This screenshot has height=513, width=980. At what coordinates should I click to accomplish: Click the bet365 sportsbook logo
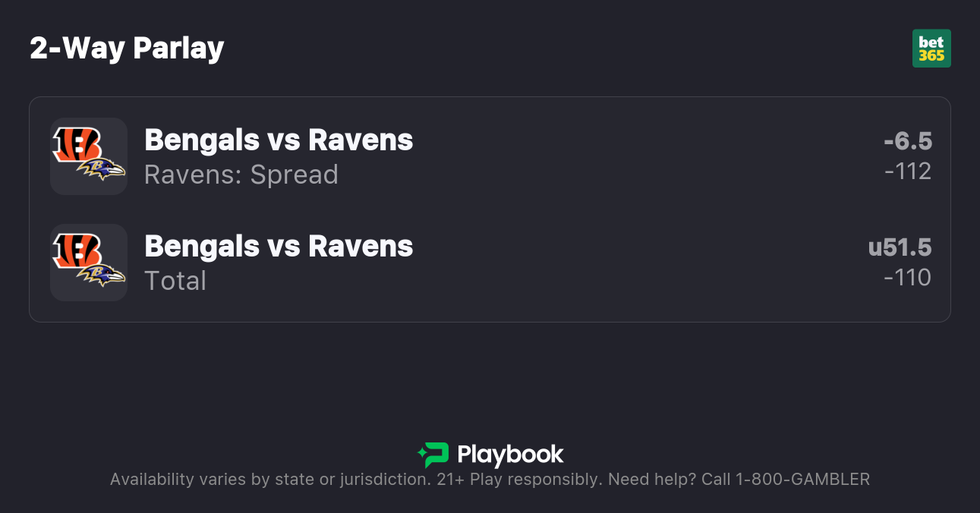click(931, 49)
